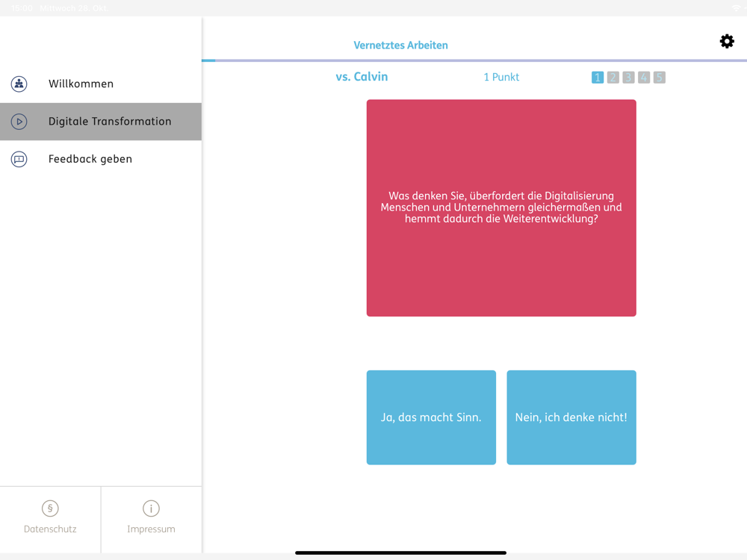Click the date Mittwoch 28. Okt.

click(x=74, y=8)
